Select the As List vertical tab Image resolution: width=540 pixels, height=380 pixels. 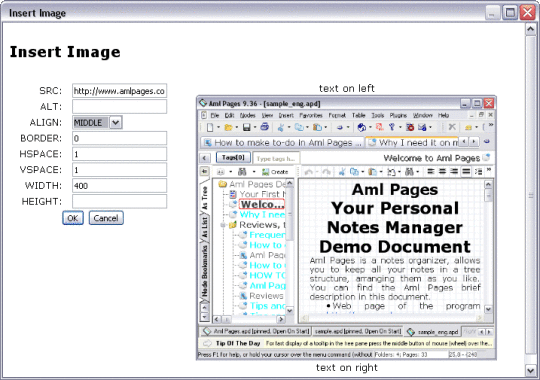click(x=205, y=227)
